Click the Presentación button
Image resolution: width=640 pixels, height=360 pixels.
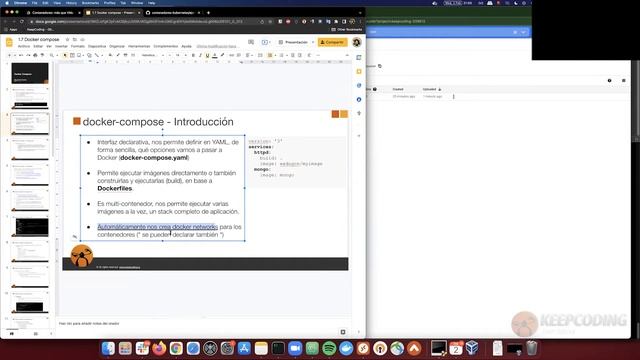click(x=293, y=42)
